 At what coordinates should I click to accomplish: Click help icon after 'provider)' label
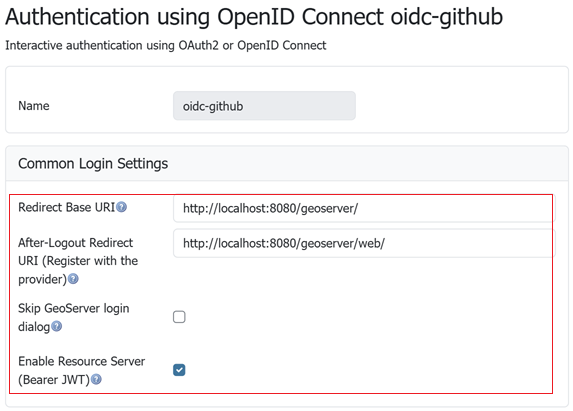click(x=73, y=279)
